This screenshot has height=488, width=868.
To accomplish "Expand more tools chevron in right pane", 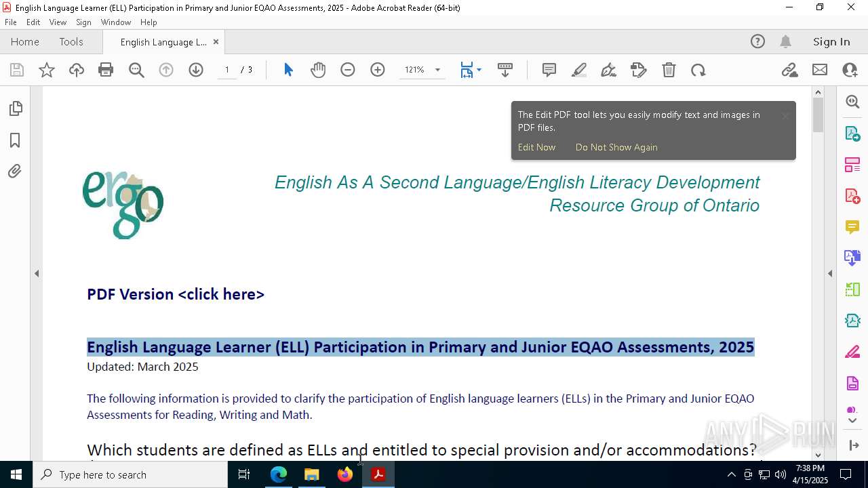I will (852, 420).
